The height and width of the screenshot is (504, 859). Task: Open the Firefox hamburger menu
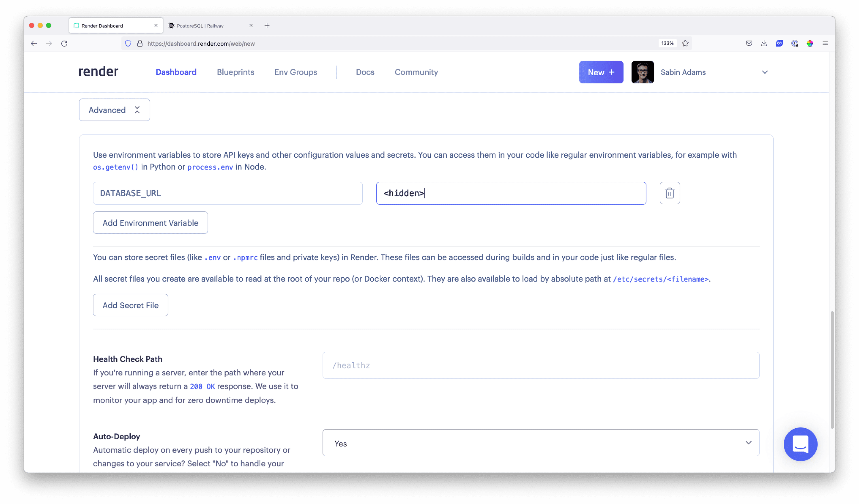pos(825,43)
